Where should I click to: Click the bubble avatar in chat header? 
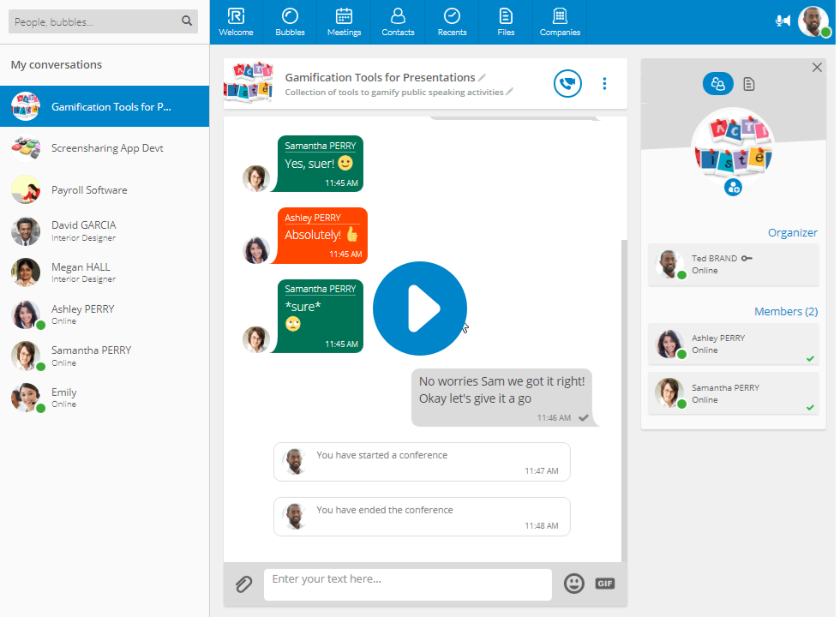(248, 84)
